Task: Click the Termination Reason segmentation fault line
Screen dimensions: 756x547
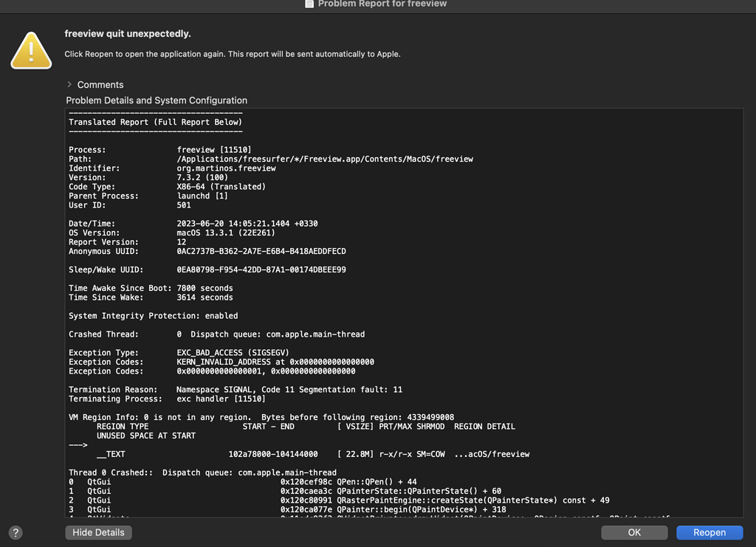Action: point(289,390)
